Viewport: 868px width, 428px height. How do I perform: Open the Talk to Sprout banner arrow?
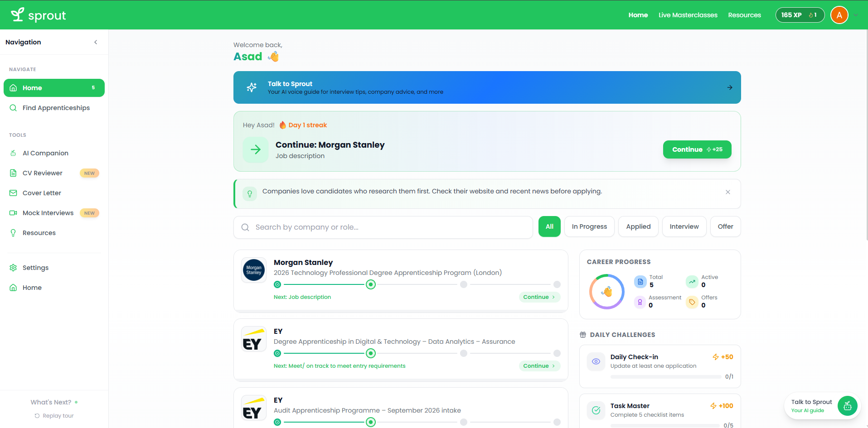click(x=730, y=87)
